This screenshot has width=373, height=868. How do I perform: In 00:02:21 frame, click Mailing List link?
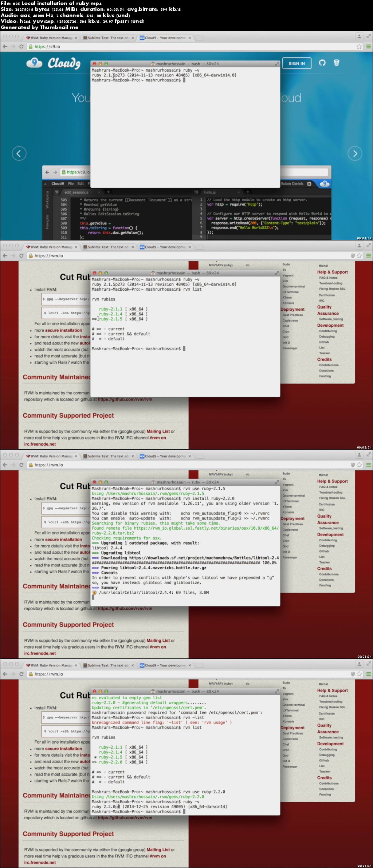point(158,431)
